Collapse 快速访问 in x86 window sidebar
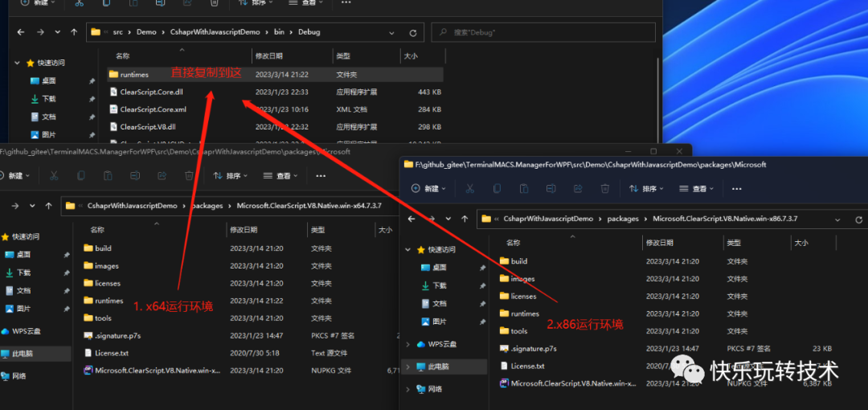This screenshot has width=868, height=410. click(x=408, y=250)
